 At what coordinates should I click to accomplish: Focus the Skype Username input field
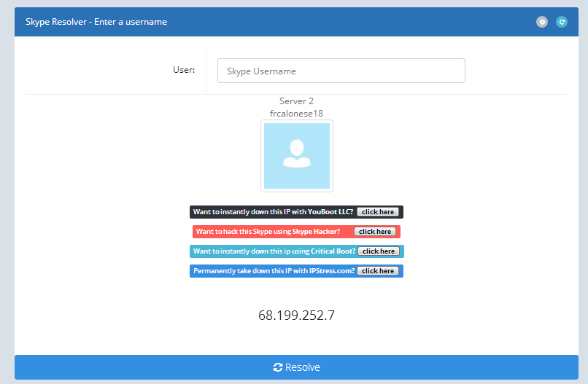tap(341, 71)
